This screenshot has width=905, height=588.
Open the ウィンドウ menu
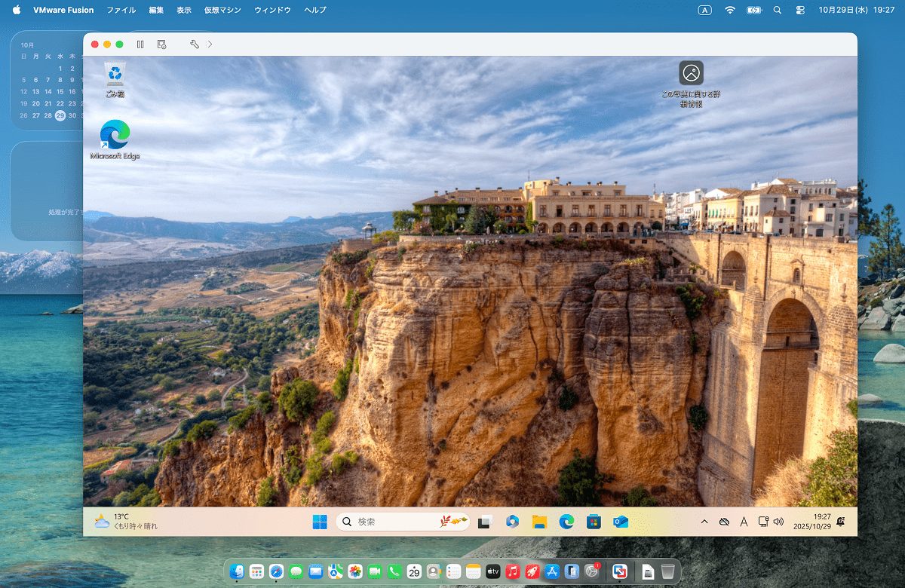pyautogui.click(x=272, y=10)
